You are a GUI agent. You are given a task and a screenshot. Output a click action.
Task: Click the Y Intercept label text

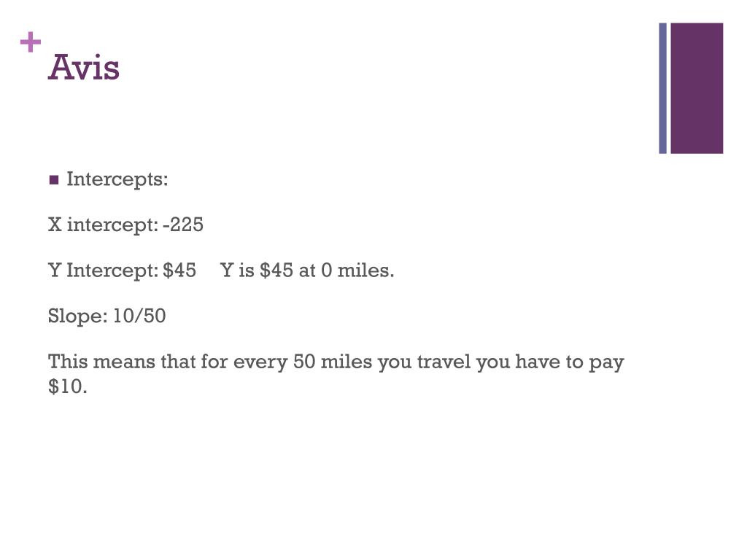coord(103,271)
